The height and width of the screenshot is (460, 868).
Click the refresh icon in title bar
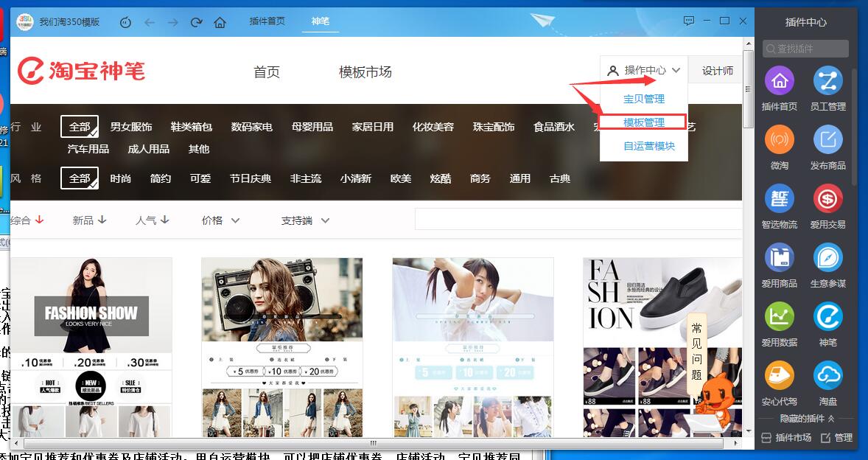pyautogui.click(x=196, y=22)
